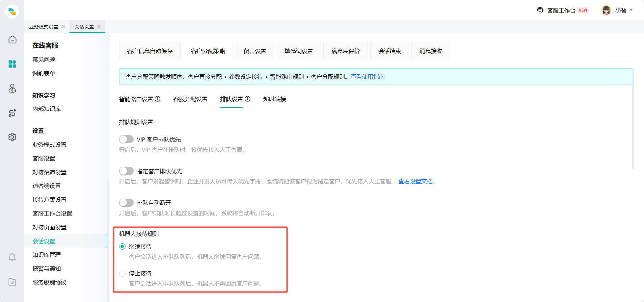Image resolution: width=644 pixels, height=302 pixels.
Task: Close the 会话设置 tab
Action: 99,26
